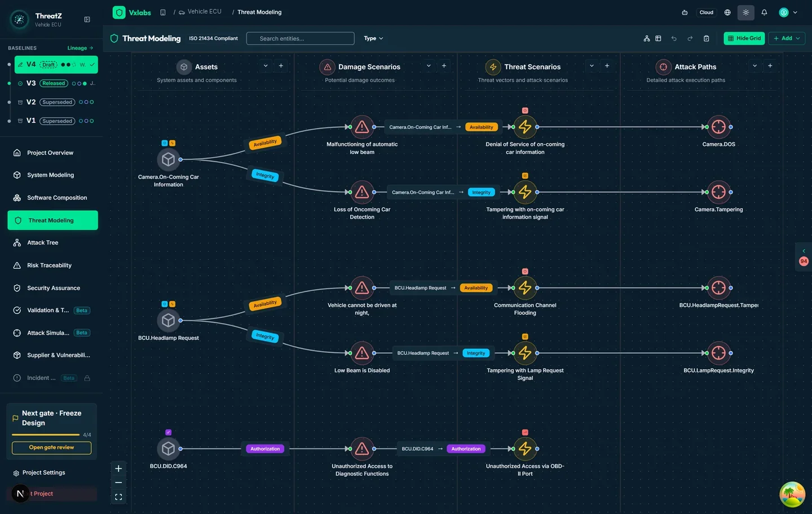This screenshot has width=812, height=514.
Task: Open user avatar account menu
Action: [x=788, y=12]
